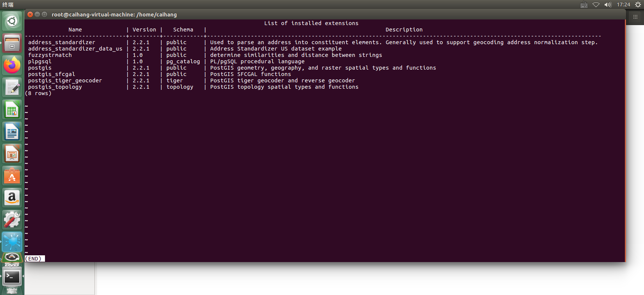Screen dimensions: 644x295
Task: Launch the Terminal icon in the dock
Action: point(12,277)
